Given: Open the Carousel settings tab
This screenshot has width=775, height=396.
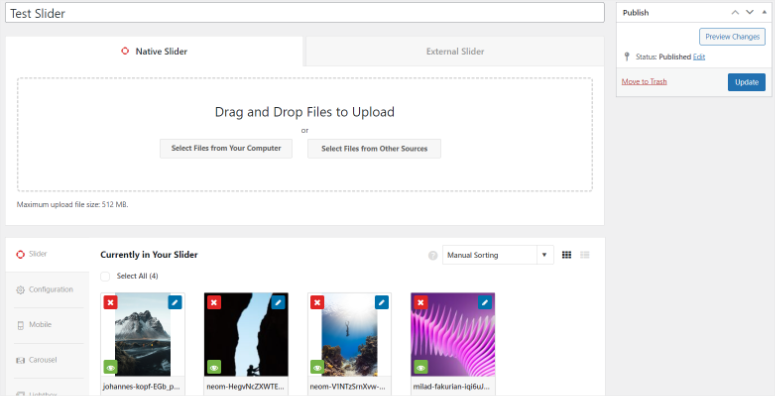Looking at the screenshot, I should [x=47, y=360].
